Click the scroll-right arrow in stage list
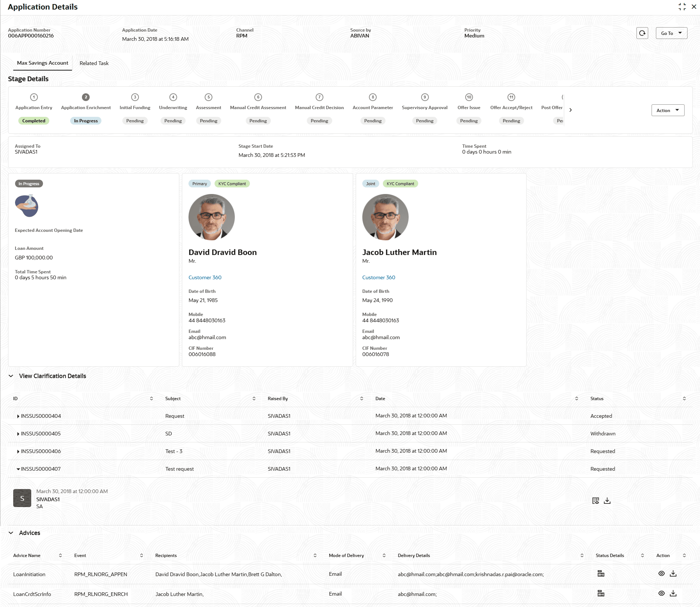700x607 pixels. click(x=570, y=110)
